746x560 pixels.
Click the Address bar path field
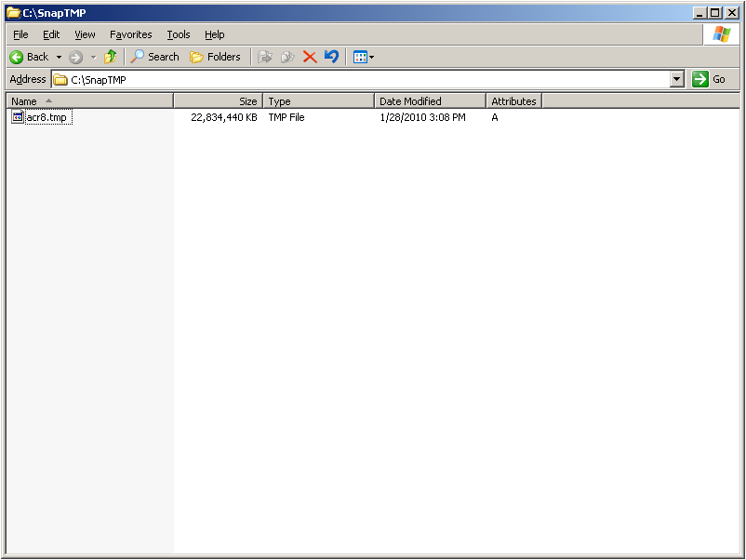point(362,79)
